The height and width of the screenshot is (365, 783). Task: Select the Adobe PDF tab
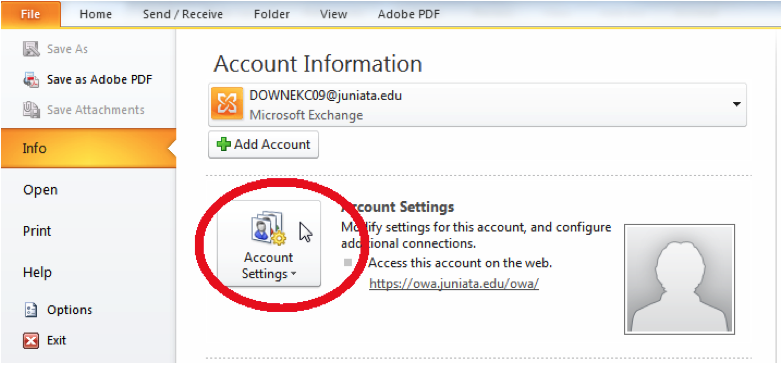coord(408,14)
